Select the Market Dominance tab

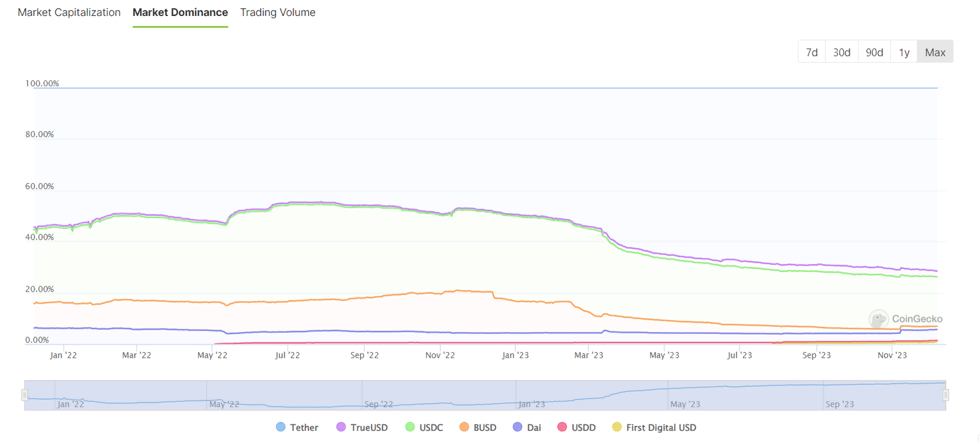tap(180, 12)
